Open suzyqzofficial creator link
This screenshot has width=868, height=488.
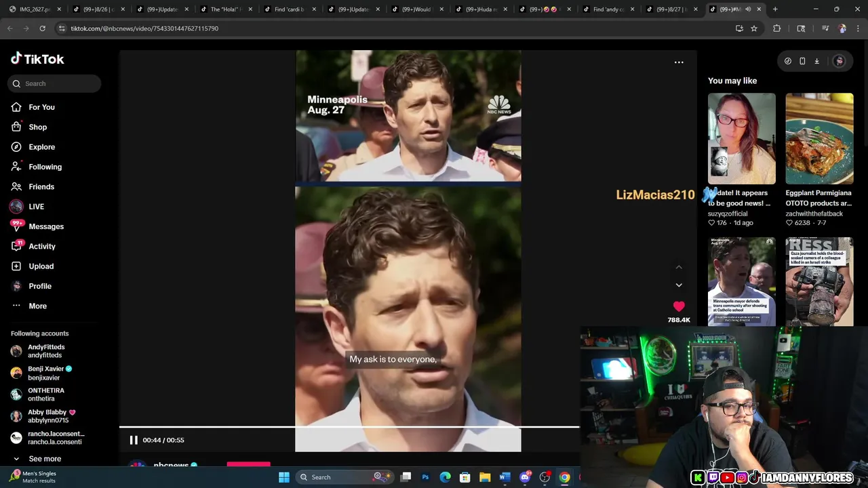728,213
